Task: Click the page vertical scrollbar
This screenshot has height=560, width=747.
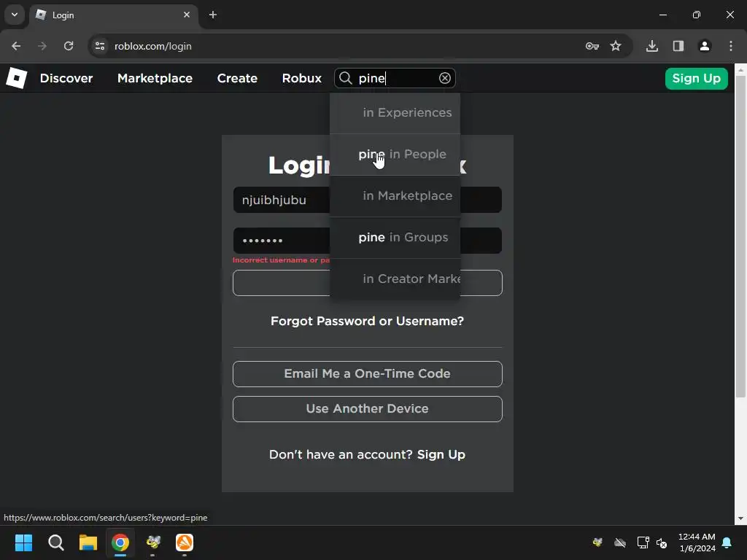Action: pyautogui.click(x=740, y=236)
